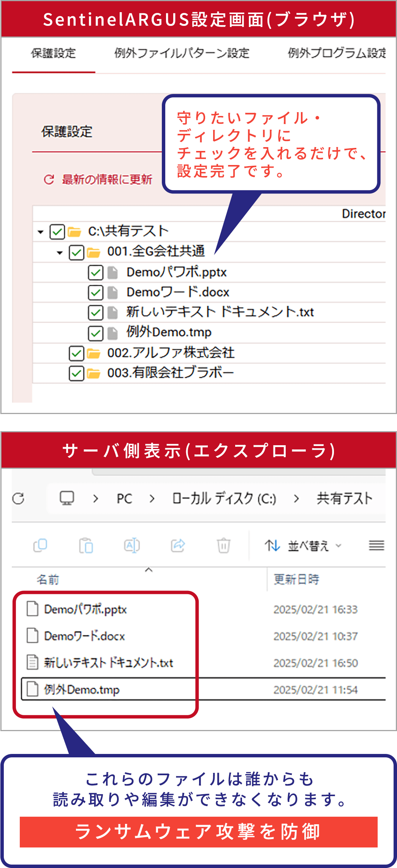This screenshot has width=397, height=868.
Task: Toggle checkbox for 新しいテキスト ドキュメント.txt
Action: [x=95, y=313]
